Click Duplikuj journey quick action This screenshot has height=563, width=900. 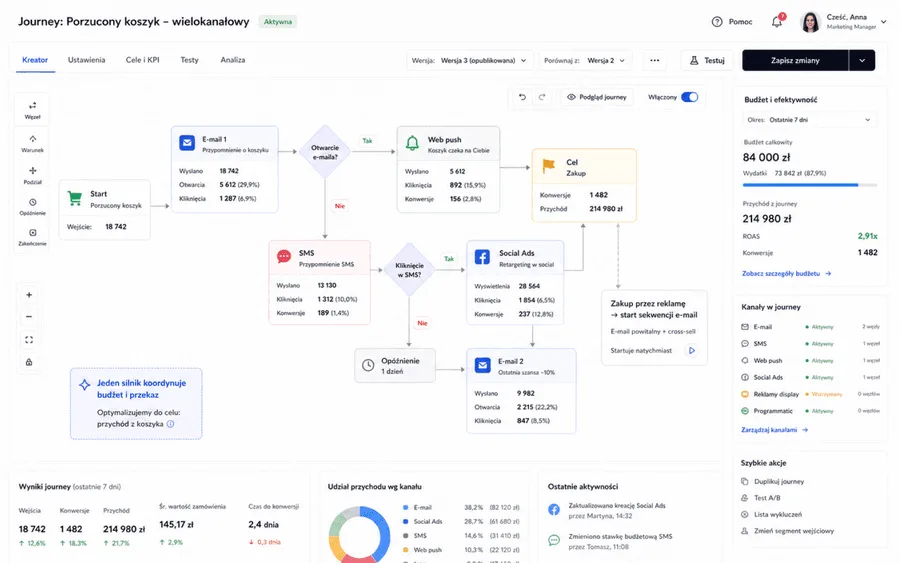773,482
